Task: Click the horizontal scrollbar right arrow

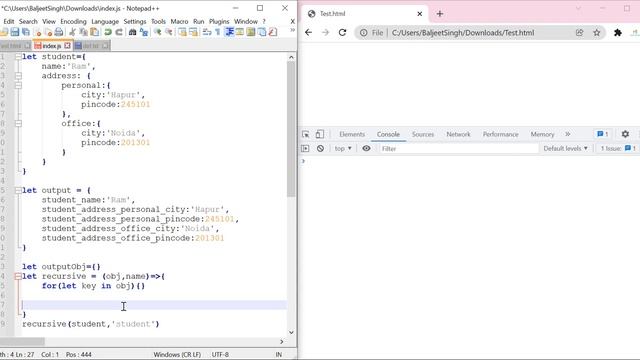Action: pyautogui.click(x=282, y=341)
